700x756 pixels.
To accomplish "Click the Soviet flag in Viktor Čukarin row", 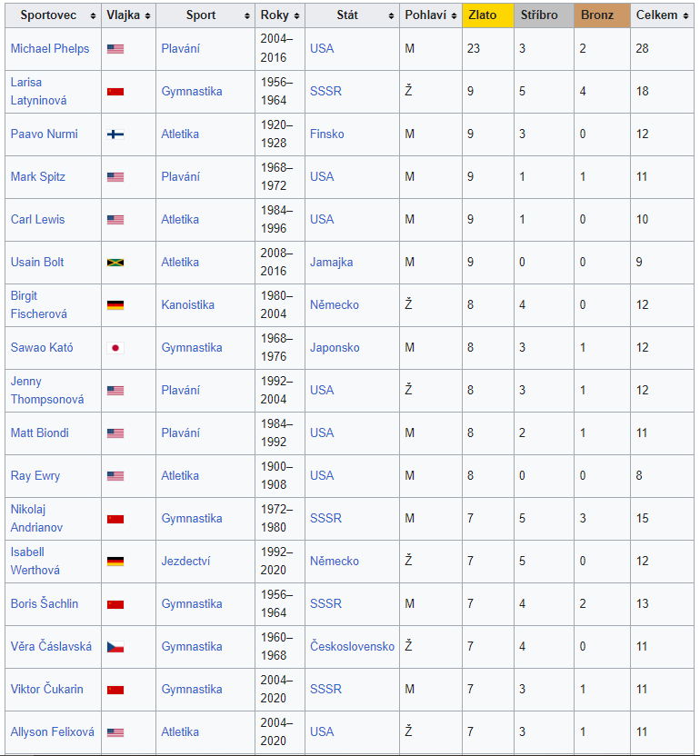I will coord(115,690).
